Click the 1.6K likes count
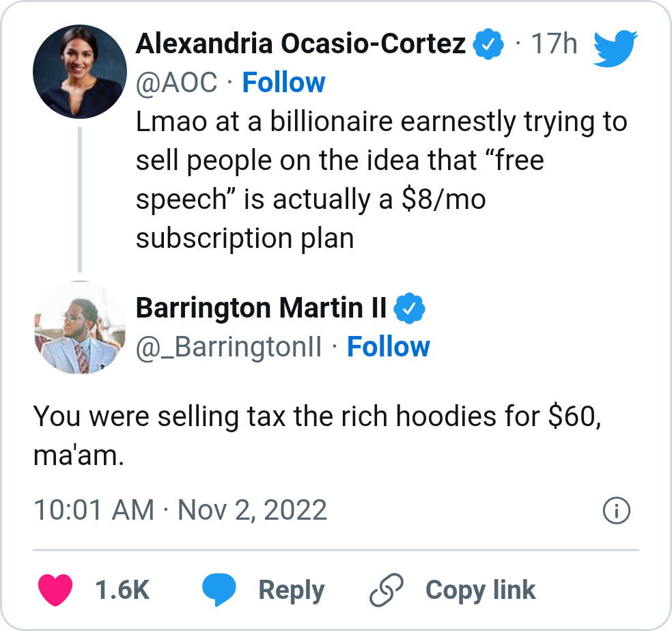This screenshot has height=631, width=672. click(122, 590)
